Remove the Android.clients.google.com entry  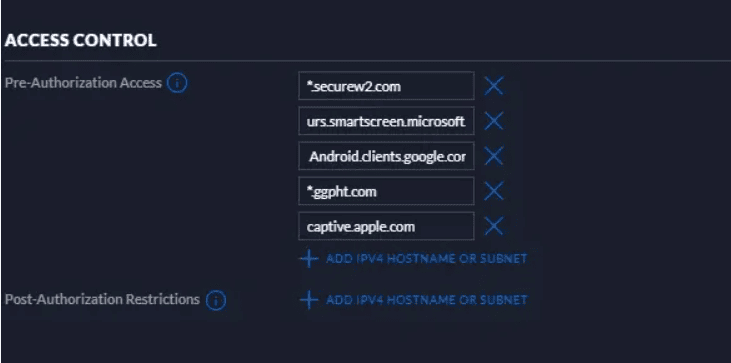494,156
